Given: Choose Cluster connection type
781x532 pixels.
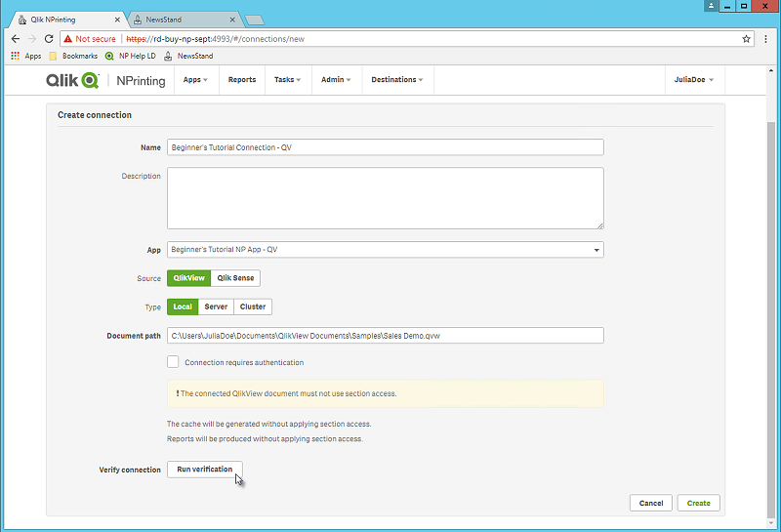Looking at the screenshot, I should 253,307.
